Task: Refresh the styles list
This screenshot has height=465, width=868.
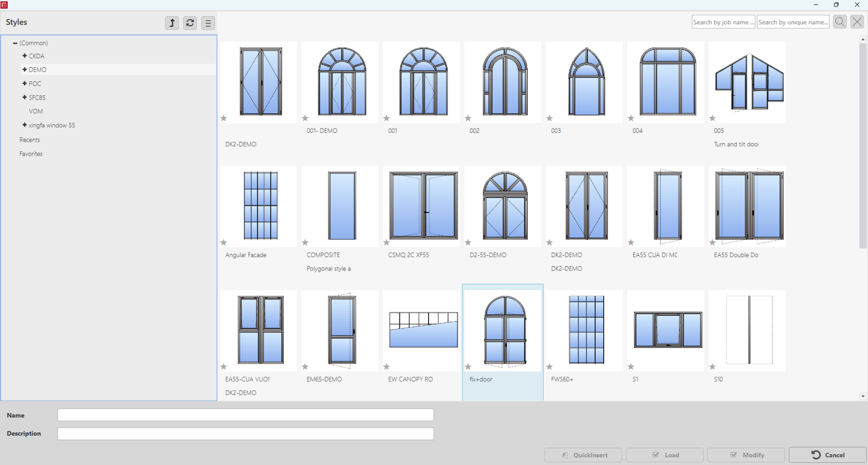Action: tap(190, 23)
